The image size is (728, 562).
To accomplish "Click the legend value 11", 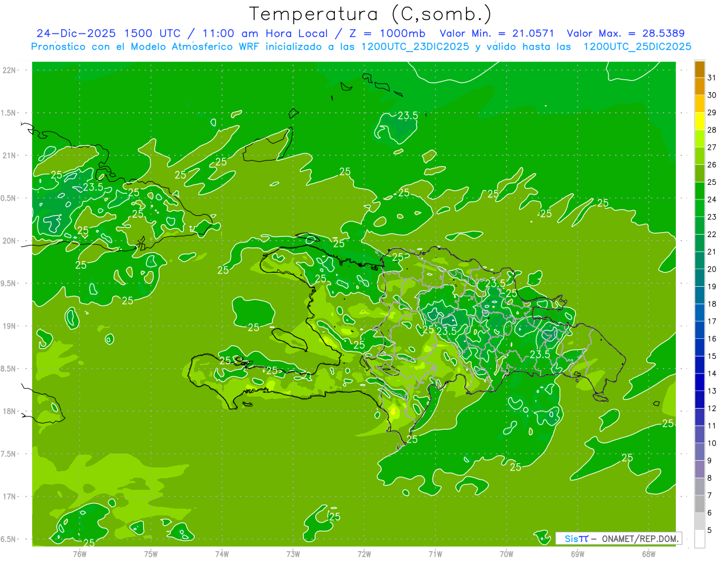I will (712, 426).
